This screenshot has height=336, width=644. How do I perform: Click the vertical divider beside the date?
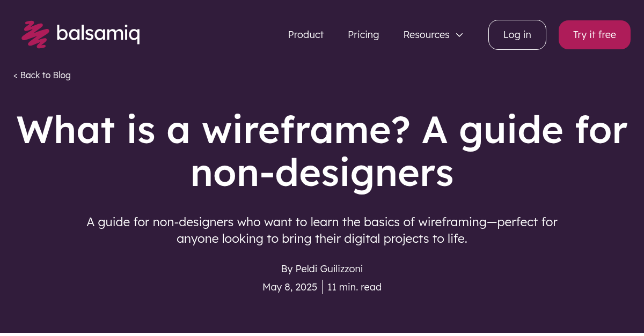(323, 287)
